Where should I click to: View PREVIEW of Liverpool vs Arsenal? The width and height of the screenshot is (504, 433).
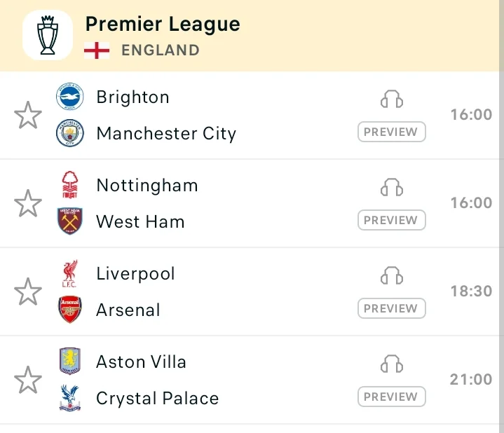[392, 308]
